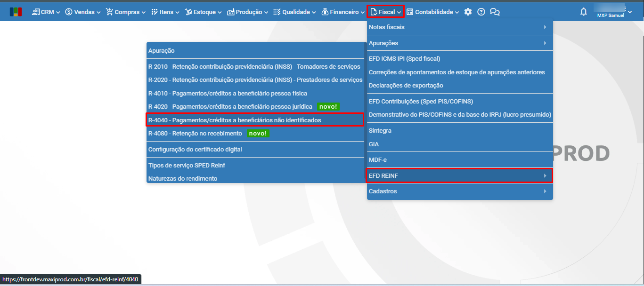Open the Notas fiscais entry label

tap(386, 27)
